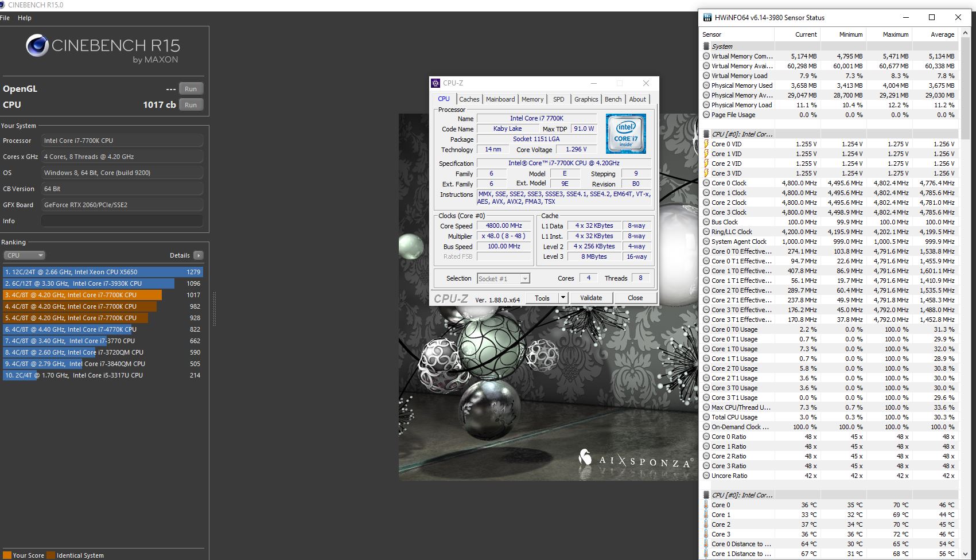This screenshot has height=560, width=976.
Task: Click the icon beside Bus Clock sensor
Action: click(x=706, y=222)
